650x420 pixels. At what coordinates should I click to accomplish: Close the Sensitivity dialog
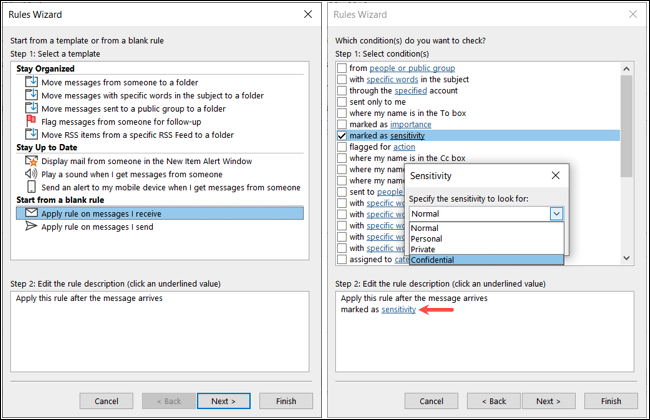555,175
